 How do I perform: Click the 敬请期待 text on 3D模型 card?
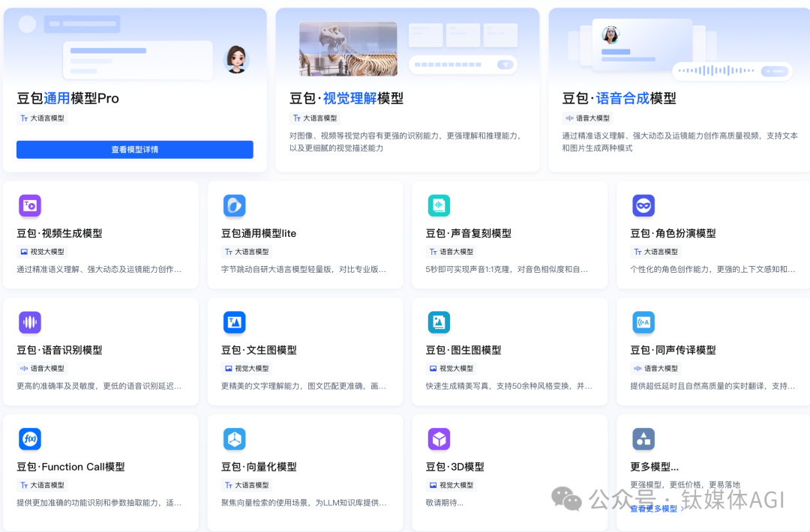[x=444, y=503]
